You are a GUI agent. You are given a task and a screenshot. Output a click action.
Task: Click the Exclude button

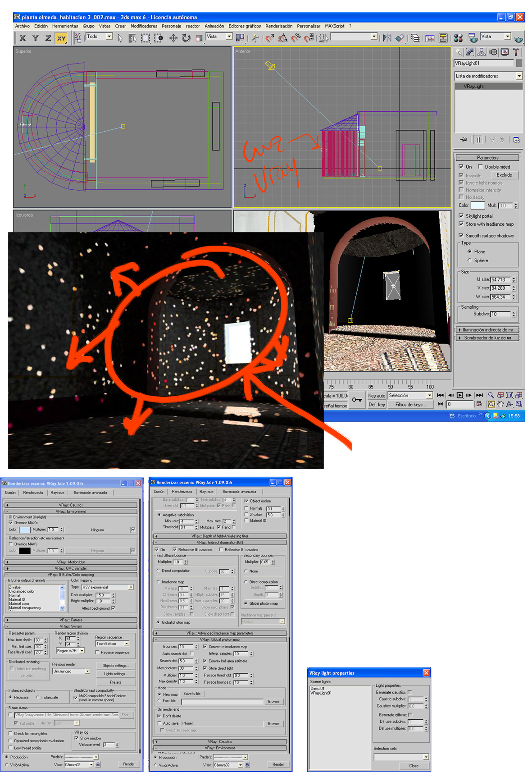point(504,175)
